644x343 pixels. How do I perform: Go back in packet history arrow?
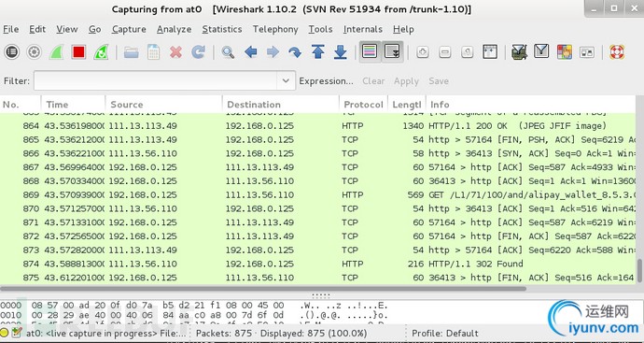click(x=250, y=52)
